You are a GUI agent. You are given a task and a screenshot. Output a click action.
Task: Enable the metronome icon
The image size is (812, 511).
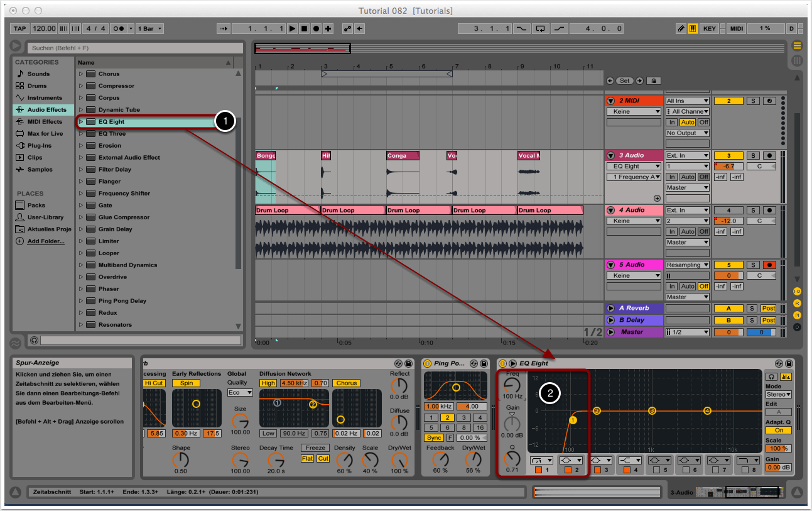point(117,28)
